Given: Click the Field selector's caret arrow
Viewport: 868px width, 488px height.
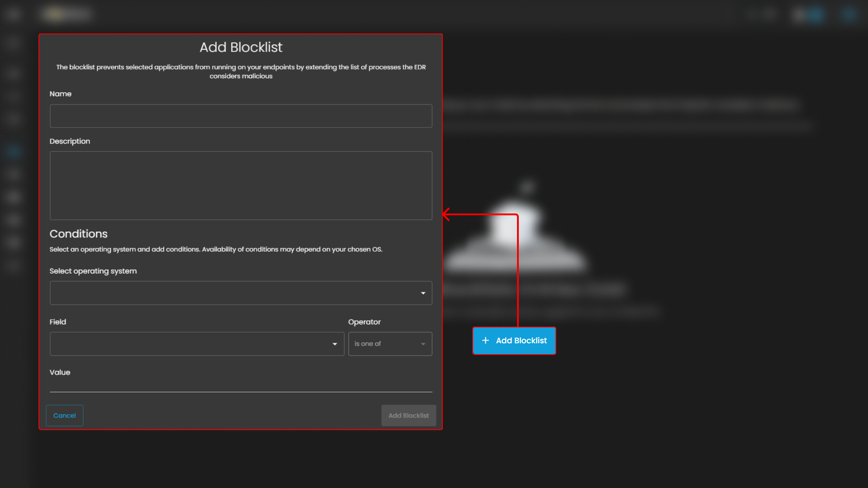Looking at the screenshot, I should [335, 344].
